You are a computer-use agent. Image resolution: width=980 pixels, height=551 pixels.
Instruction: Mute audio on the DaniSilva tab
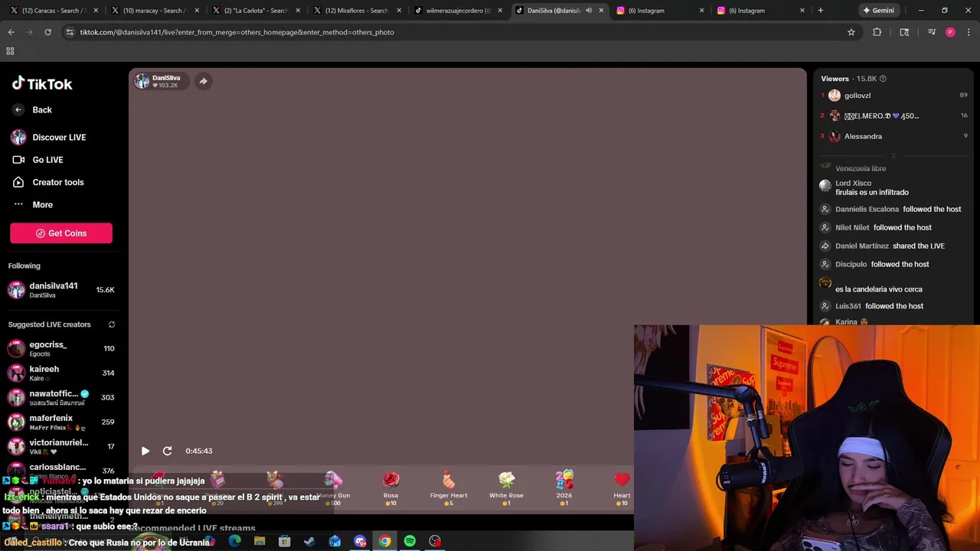(589, 11)
